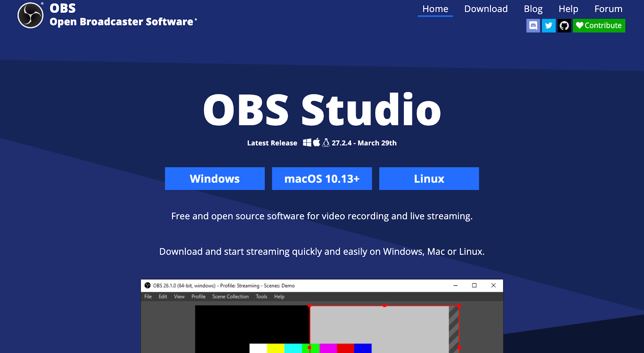Open File menu in OBS demo screenshot
Screen dimensions: 644x353
coord(148,297)
